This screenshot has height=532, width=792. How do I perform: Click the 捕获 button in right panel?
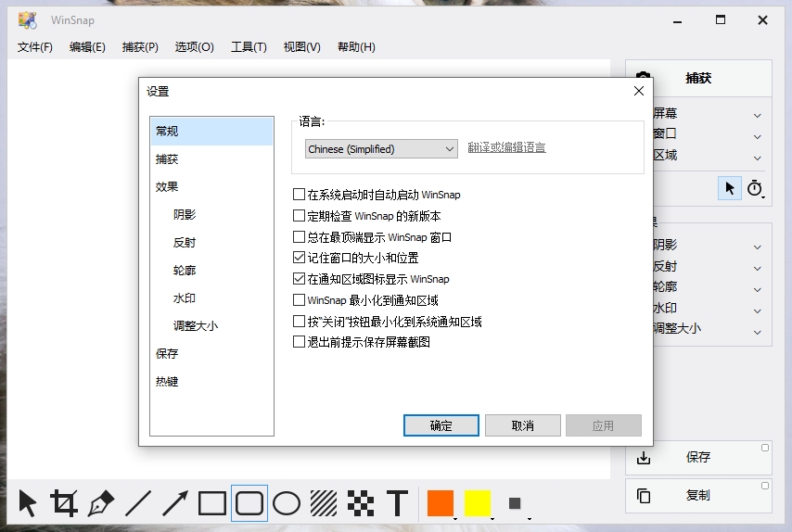[698, 78]
